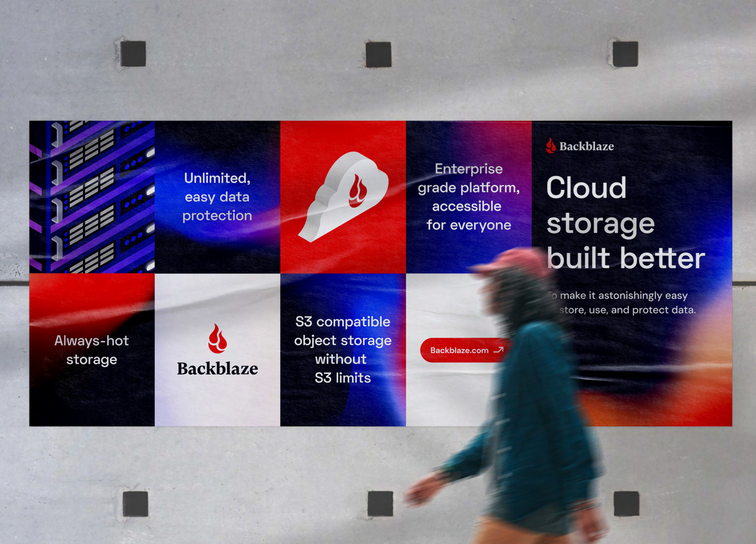Click the 'Always-hot storage' tile
756x544 pixels.
click(x=92, y=350)
